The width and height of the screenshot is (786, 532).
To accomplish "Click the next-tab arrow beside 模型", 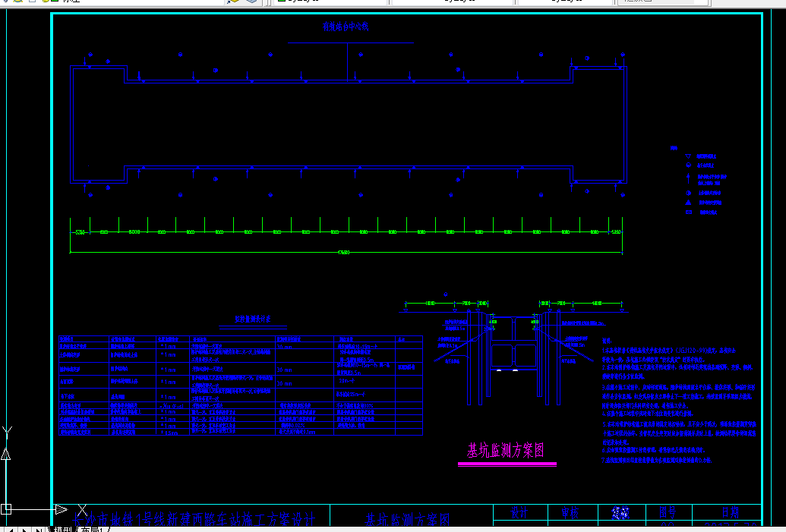I will pos(24,530).
